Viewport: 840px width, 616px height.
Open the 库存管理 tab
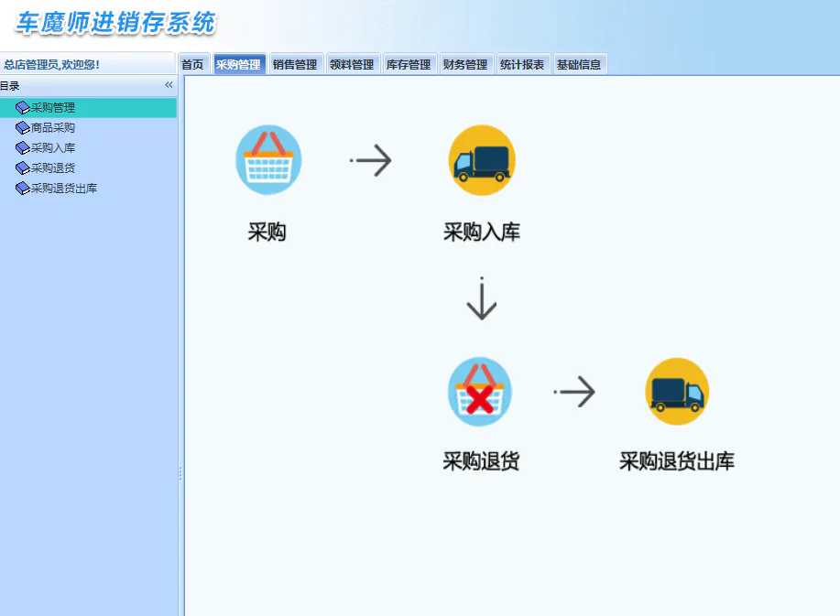coord(409,64)
